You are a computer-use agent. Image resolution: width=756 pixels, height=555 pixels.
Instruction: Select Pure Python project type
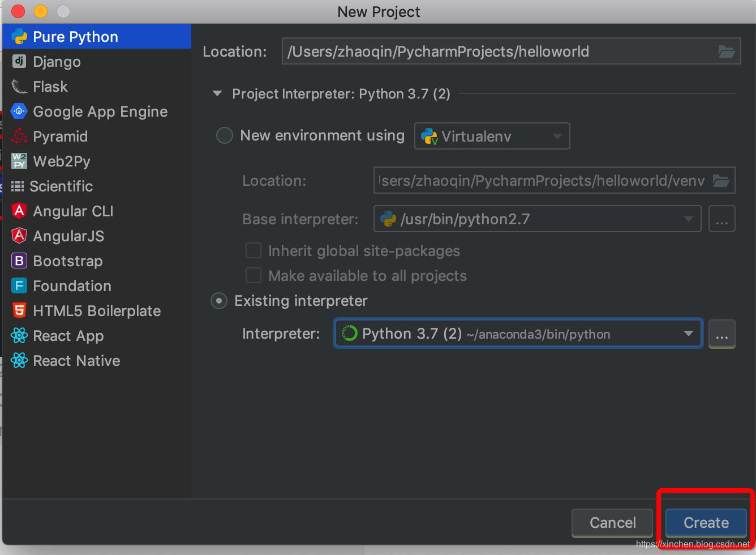(97, 37)
